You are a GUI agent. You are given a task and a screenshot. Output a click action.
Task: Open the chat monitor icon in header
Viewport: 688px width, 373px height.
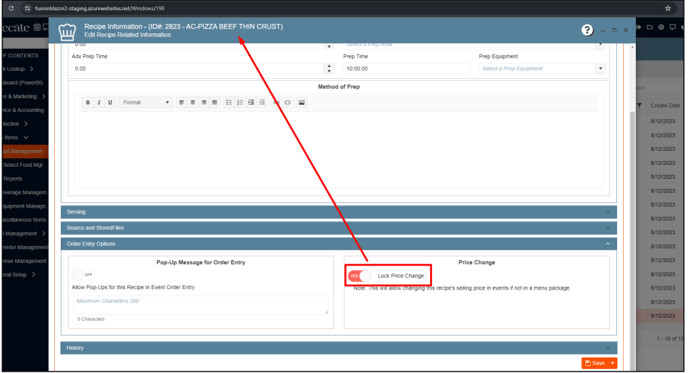673,27
